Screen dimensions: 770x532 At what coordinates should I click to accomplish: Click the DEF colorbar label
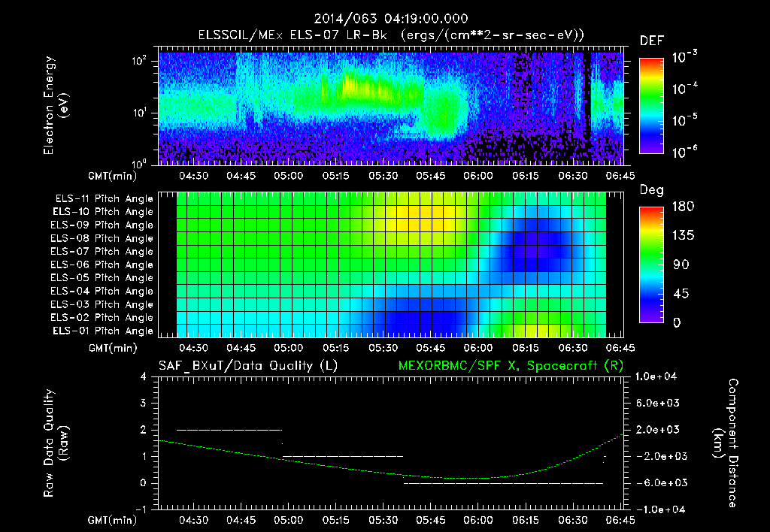(652, 41)
